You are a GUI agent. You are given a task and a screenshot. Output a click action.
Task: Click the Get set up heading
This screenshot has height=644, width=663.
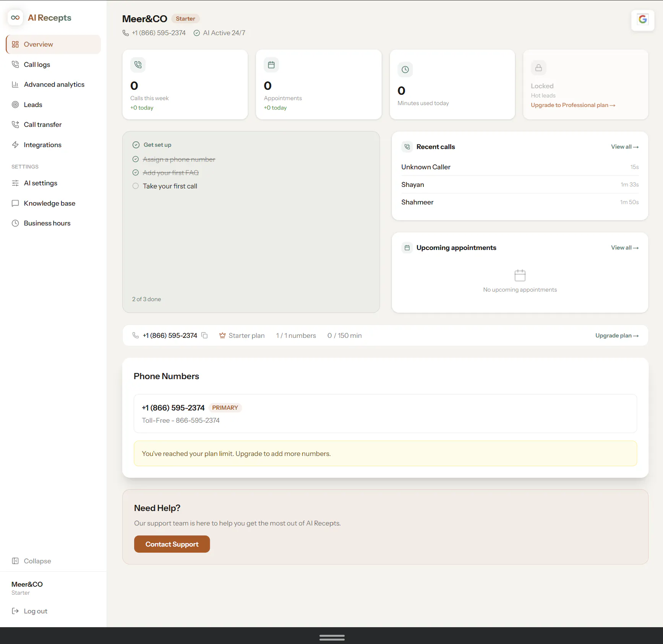[x=157, y=145]
